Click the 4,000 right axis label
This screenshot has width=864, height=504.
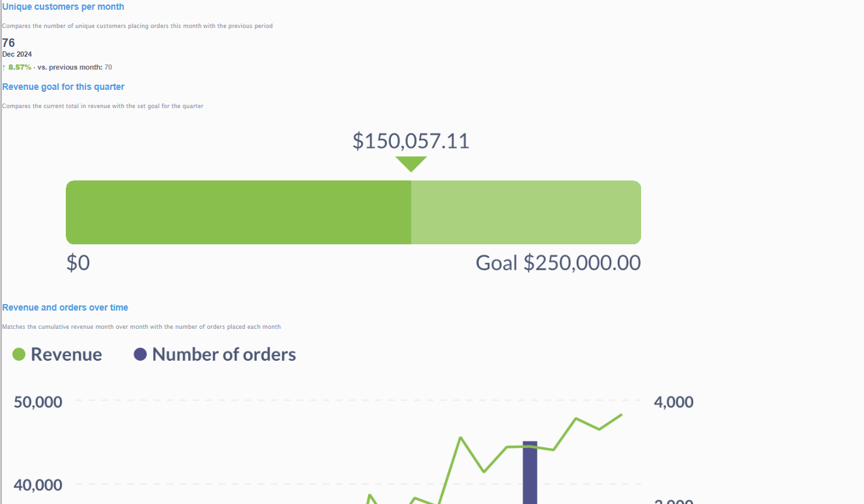[x=674, y=402]
